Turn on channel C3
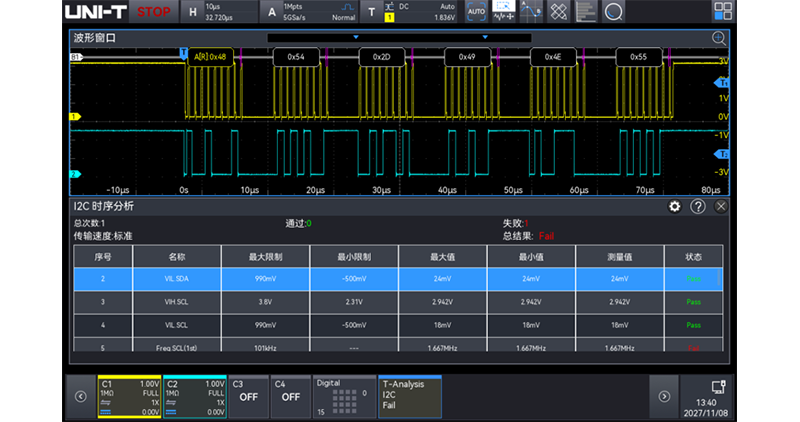This screenshot has width=800, height=422. click(248, 397)
